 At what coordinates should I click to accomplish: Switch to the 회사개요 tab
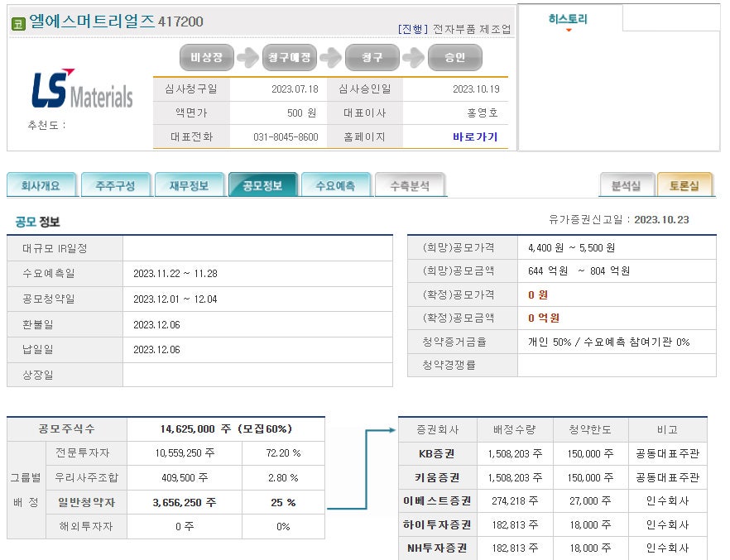[41, 185]
